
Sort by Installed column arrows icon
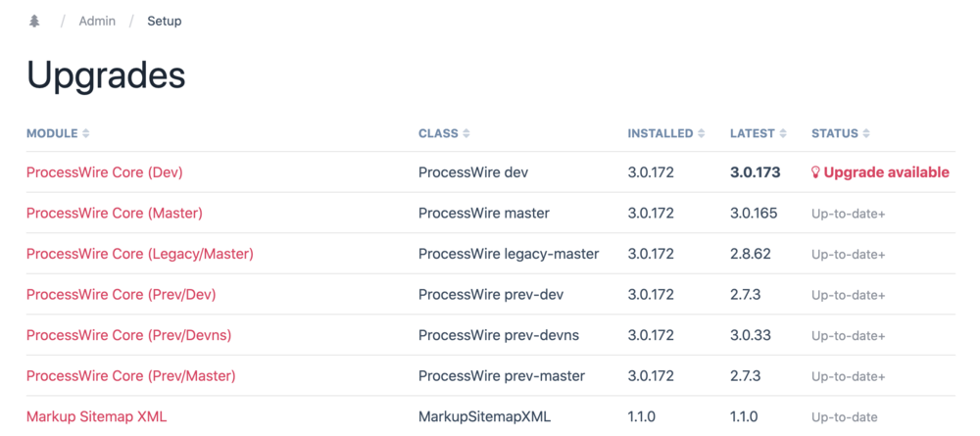pyautogui.click(x=702, y=133)
